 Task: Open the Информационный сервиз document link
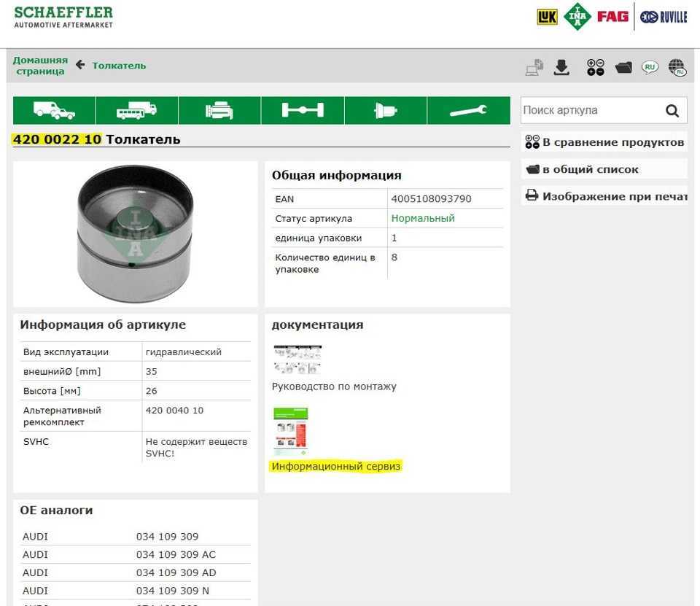(x=336, y=466)
